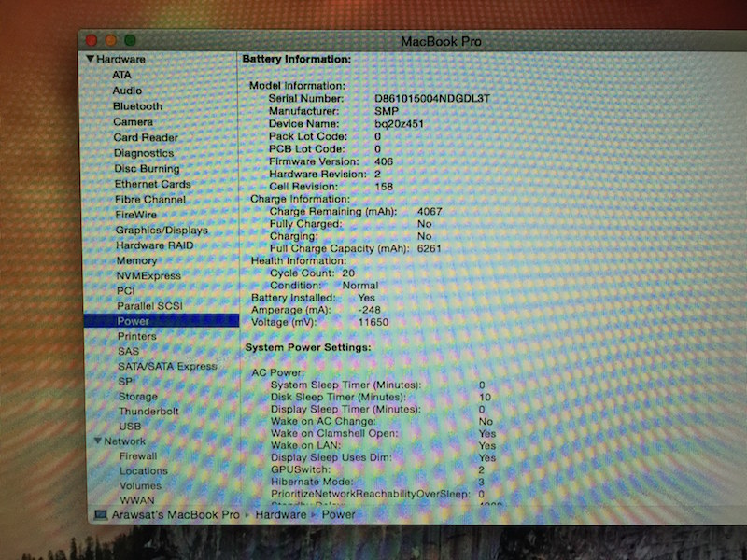This screenshot has height=560, width=747.
Task: Open Locations under Network
Action: (x=144, y=471)
